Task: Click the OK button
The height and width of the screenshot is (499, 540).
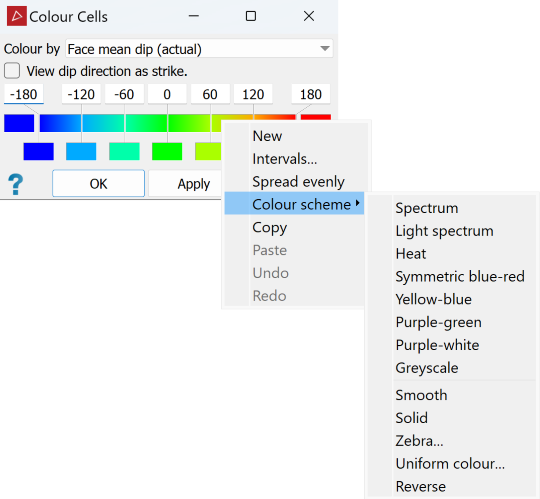Action: [98, 184]
